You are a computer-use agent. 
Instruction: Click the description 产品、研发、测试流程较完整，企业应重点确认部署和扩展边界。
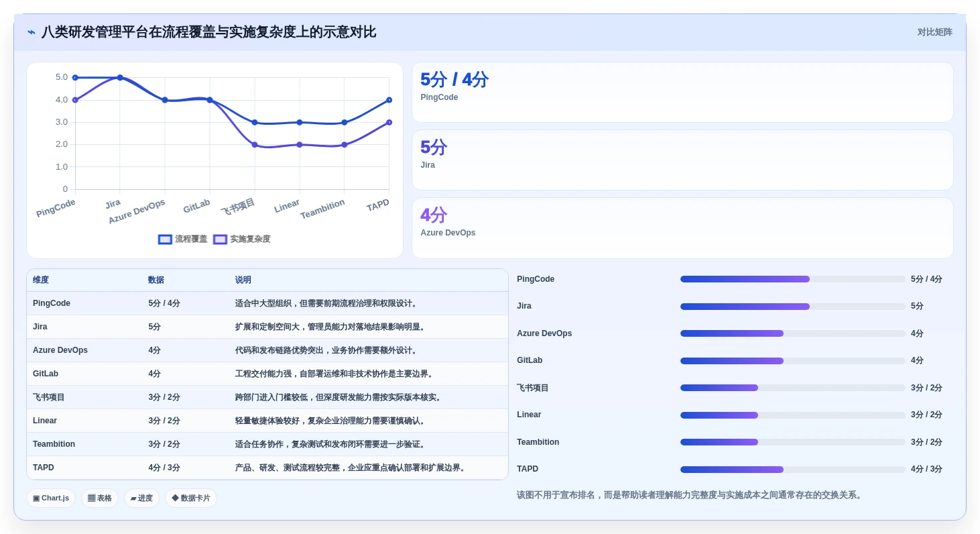(351, 468)
